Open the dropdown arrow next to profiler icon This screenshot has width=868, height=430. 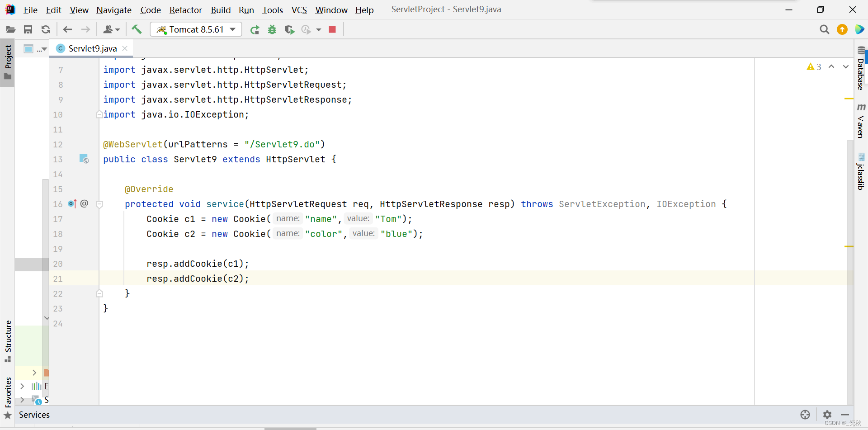[x=319, y=30]
